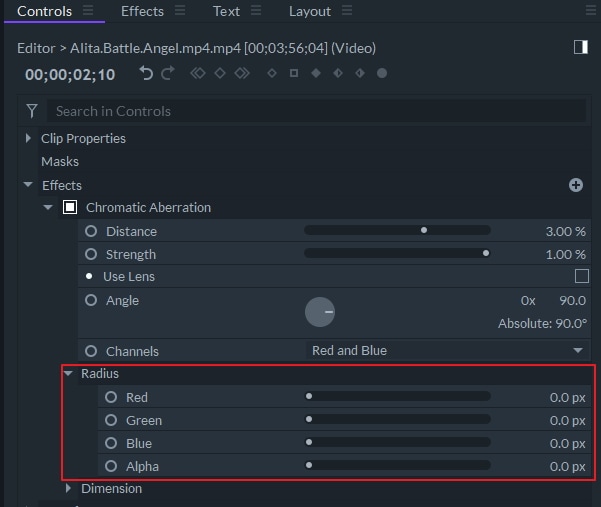The width and height of the screenshot is (601, 507).
Task: Click the Green radius slider
Action: tap(398, 420)
